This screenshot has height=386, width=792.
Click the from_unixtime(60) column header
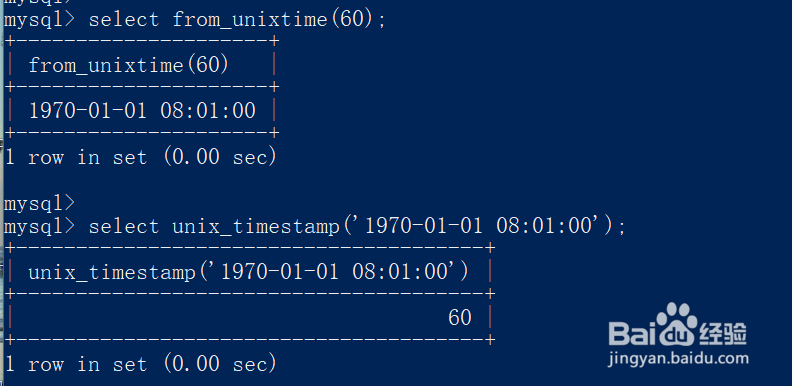128,65
